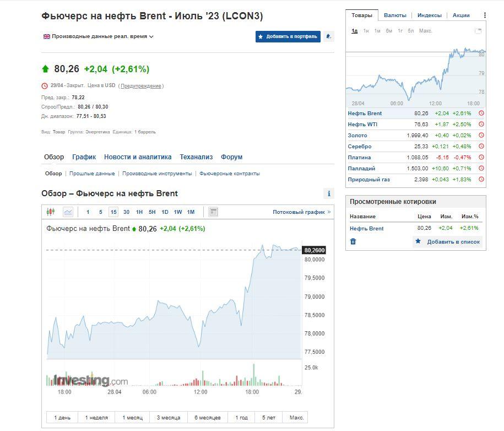Switch to the Теханализ tab
The image size is (504, 431).
click(197, 157)
